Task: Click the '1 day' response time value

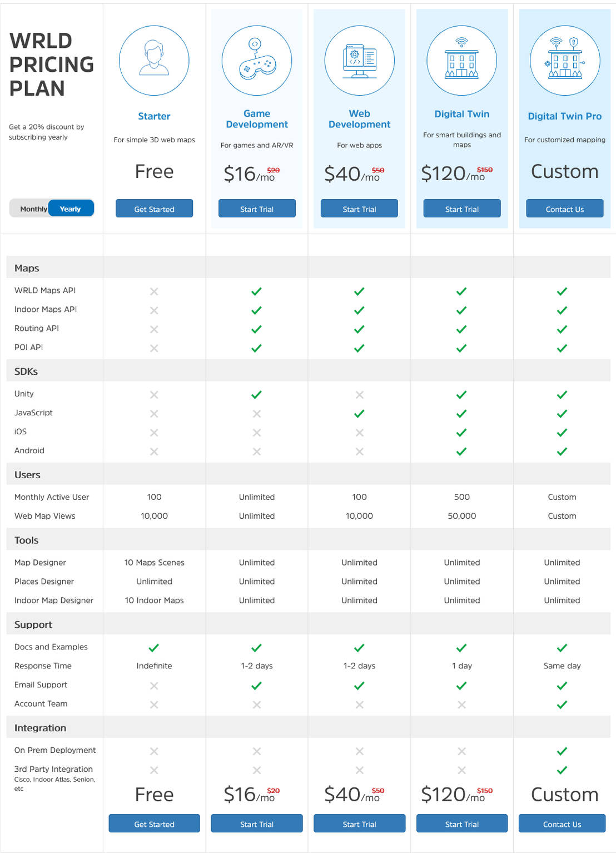Action: pyautogui.click(x=462, y=666)
